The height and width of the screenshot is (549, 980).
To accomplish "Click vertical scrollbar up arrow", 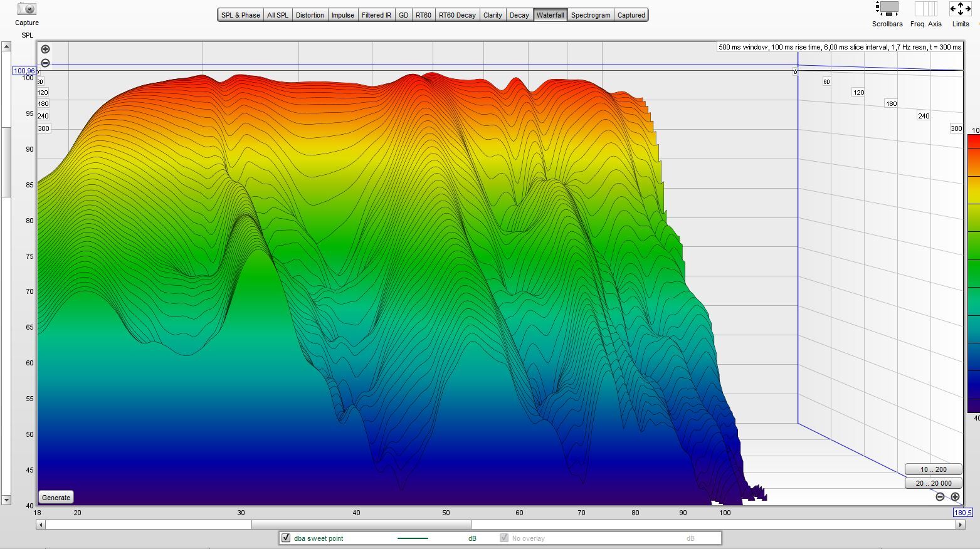I will point(6,46).
